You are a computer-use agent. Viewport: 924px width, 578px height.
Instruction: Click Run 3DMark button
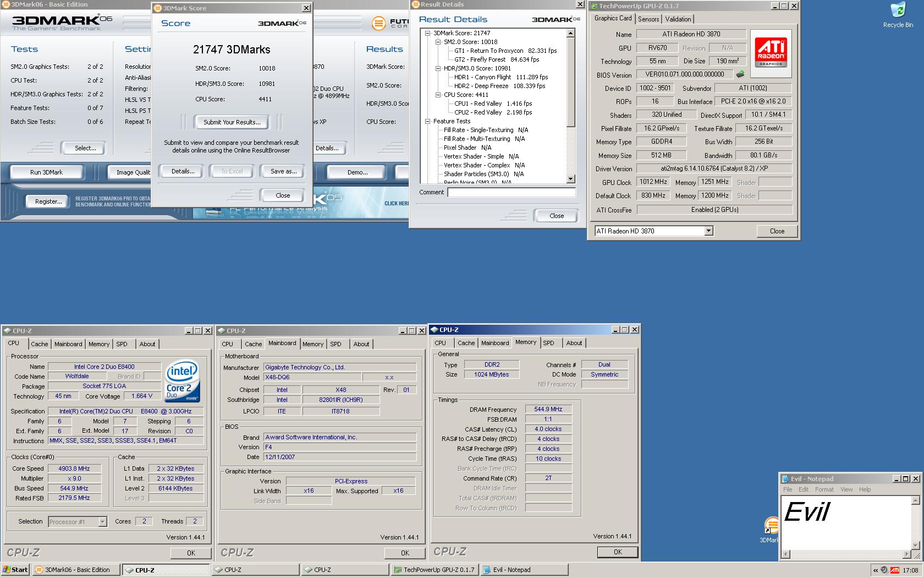click(x=46, y=172)
